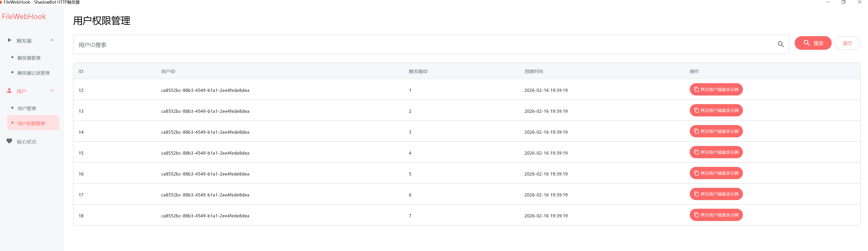
Task: Click the play triangle icon beside 触发器
Action: 10,40
